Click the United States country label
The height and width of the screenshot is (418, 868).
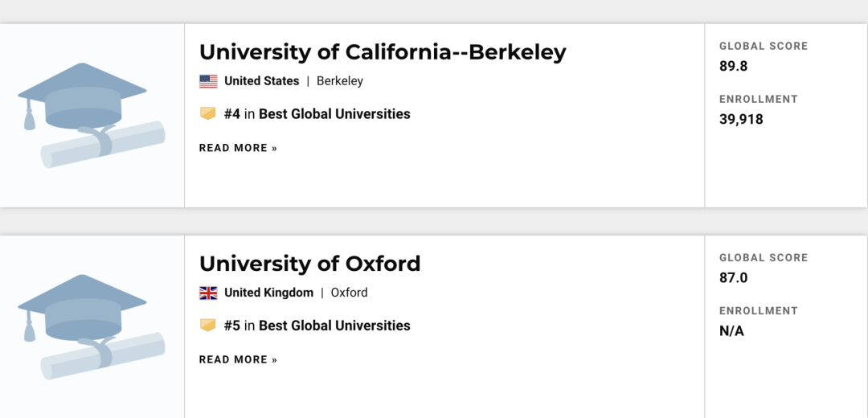coord(261,81)
